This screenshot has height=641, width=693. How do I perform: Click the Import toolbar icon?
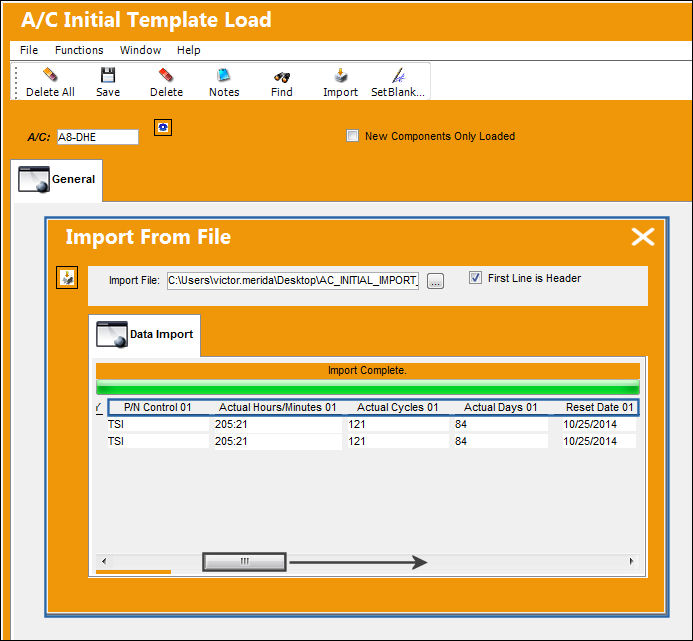tap(340, 75)
